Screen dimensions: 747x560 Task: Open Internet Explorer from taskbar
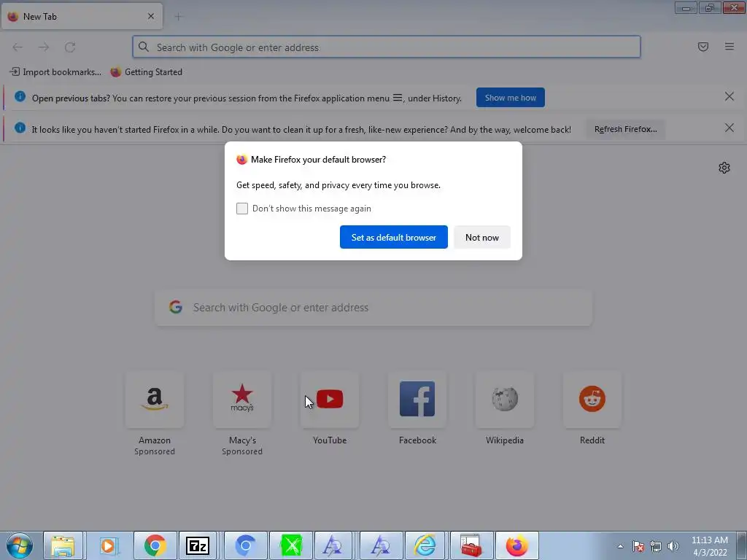coord(425,545)
